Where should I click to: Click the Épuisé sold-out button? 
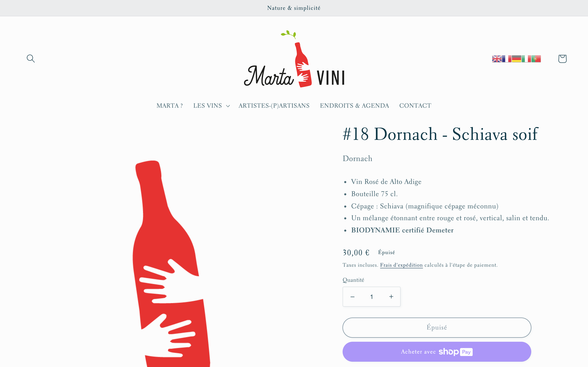[x=437, y=327]
